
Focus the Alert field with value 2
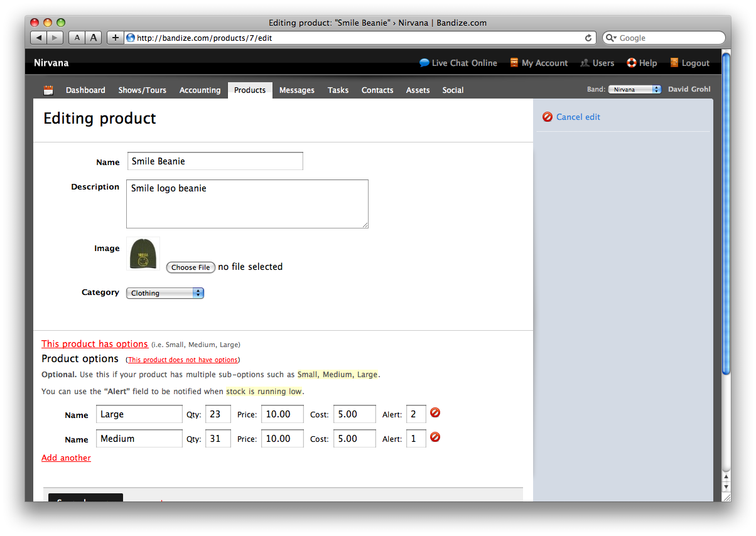pyautogui.click(x=416, y=414)
